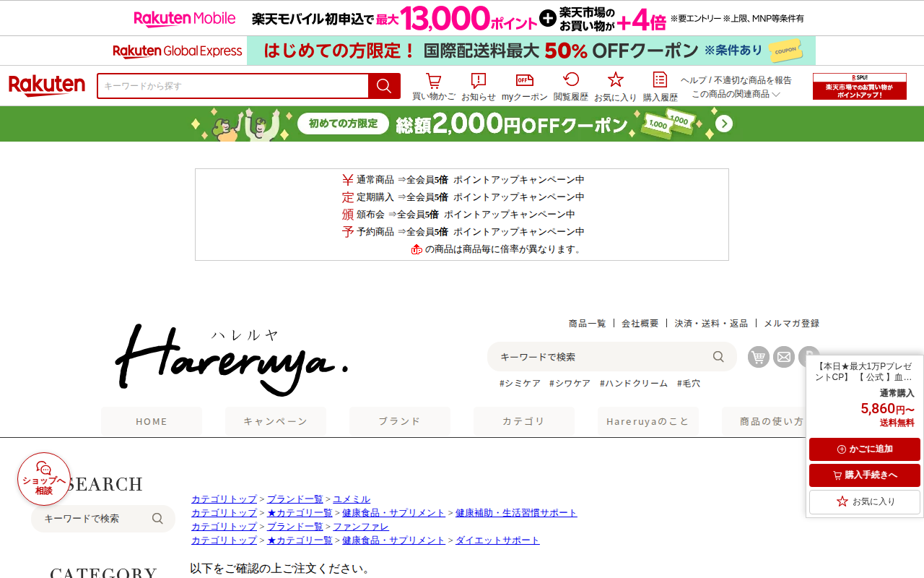This screenshot has height=578, width=924.
Task: Open the ユメミル breadcrumb link
Action: pyautogui.click(x=352, y=499)
